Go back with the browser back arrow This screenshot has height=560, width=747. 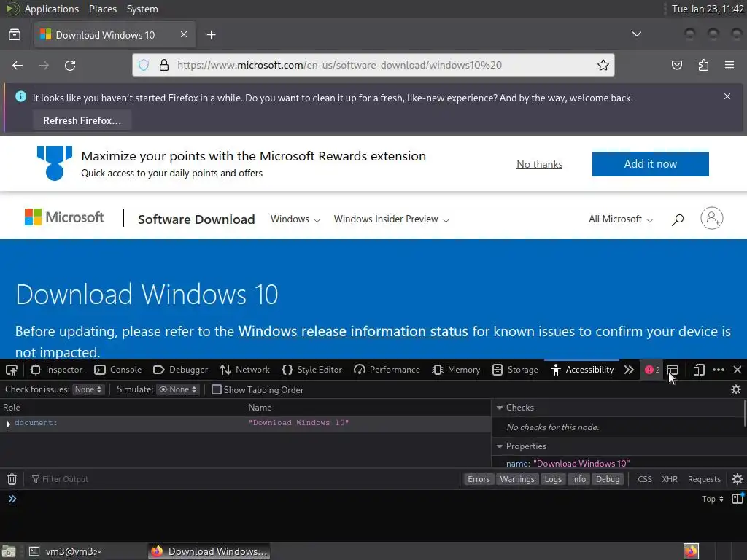click(18, 65)
